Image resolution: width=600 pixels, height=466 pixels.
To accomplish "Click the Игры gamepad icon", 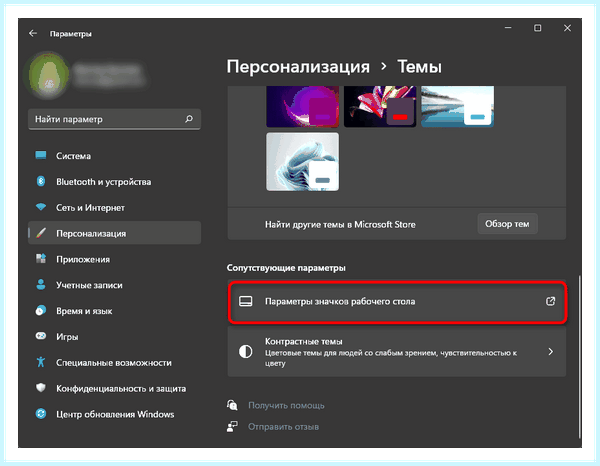I will point(41,336).
